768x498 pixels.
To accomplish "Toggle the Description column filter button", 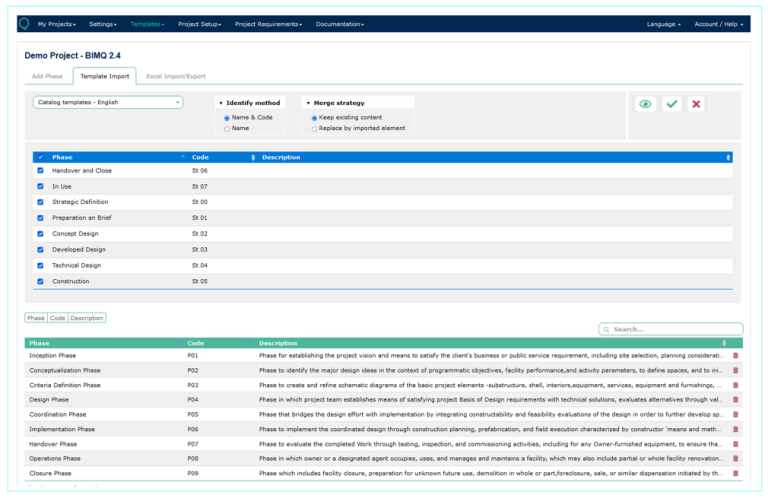I will pyautogui.click(x=87, y=318).
